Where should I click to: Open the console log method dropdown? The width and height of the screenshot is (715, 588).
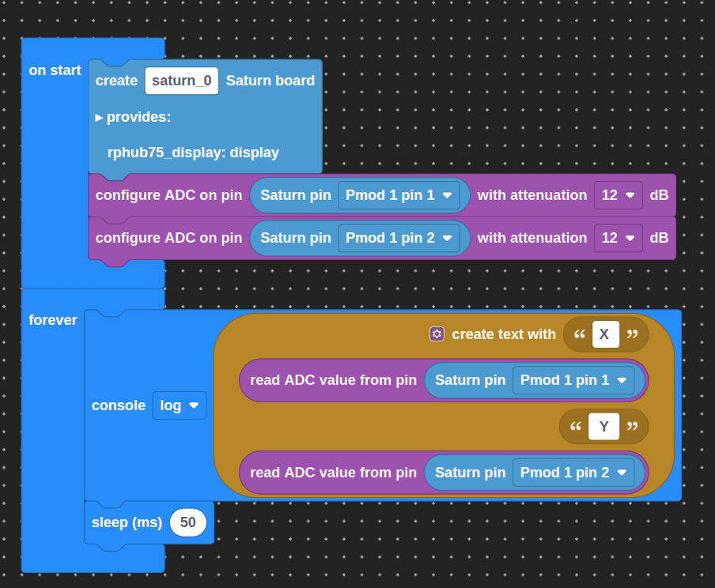tap(180, 405)
